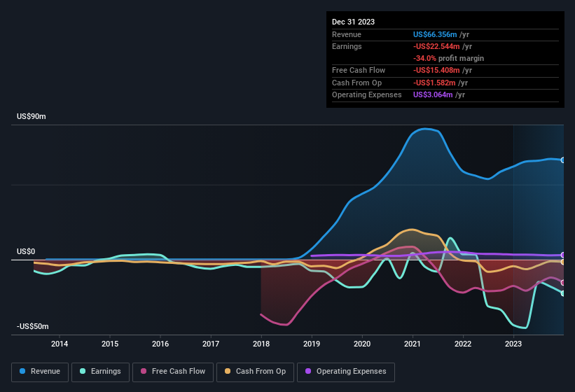The width and height of the screenshot is (575, 392).
Task: Click the -US$22.544m earnings value
Action: click(x=436, y=46)
